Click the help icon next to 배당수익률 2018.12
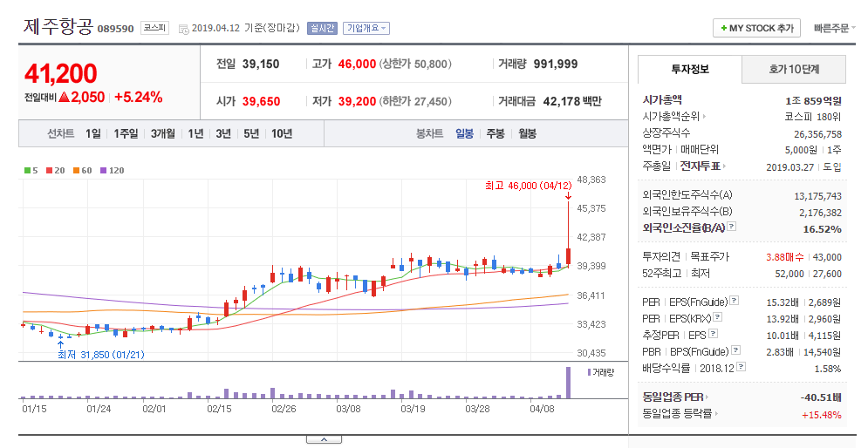The image size is (868, 448). (x=741, y=367)
